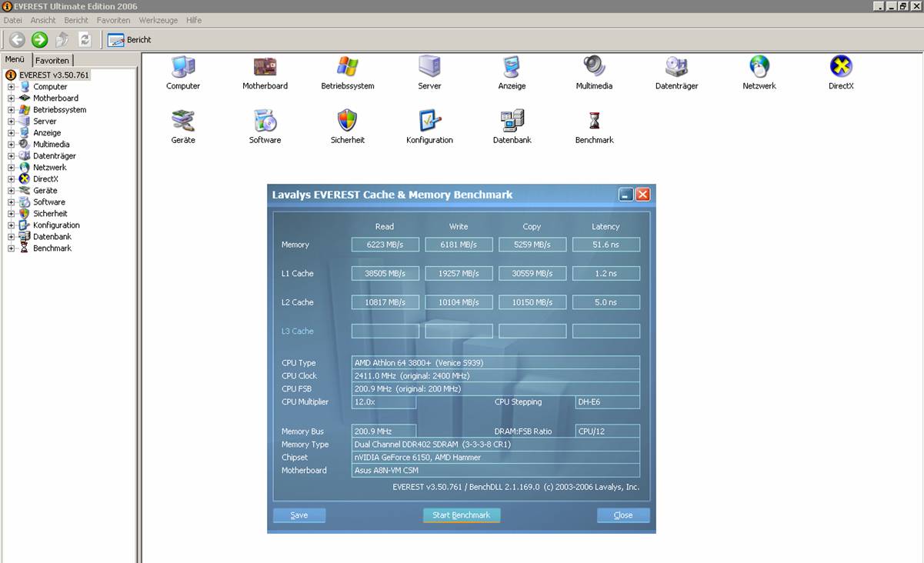The height and width of the screenshot is (563, 924).
Task: Select the EVEREST v3.50.761 root tree item
Action: 54,75
